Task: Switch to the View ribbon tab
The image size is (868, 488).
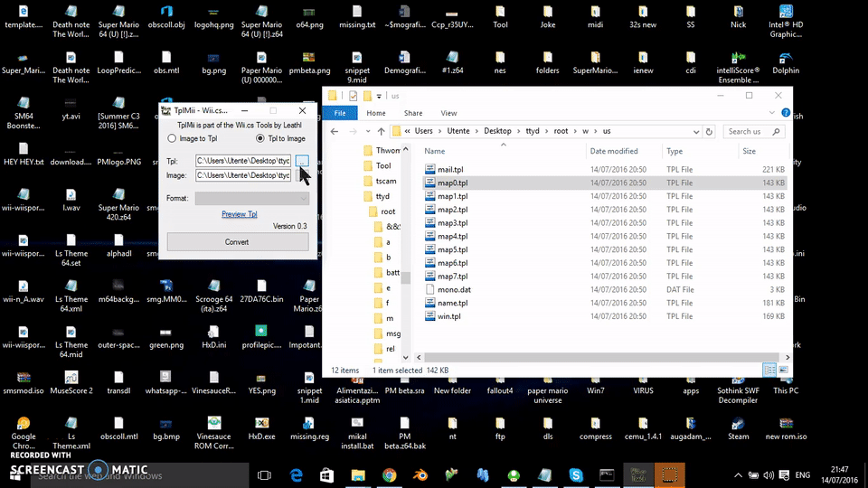Action: click(x=448, y=113)
